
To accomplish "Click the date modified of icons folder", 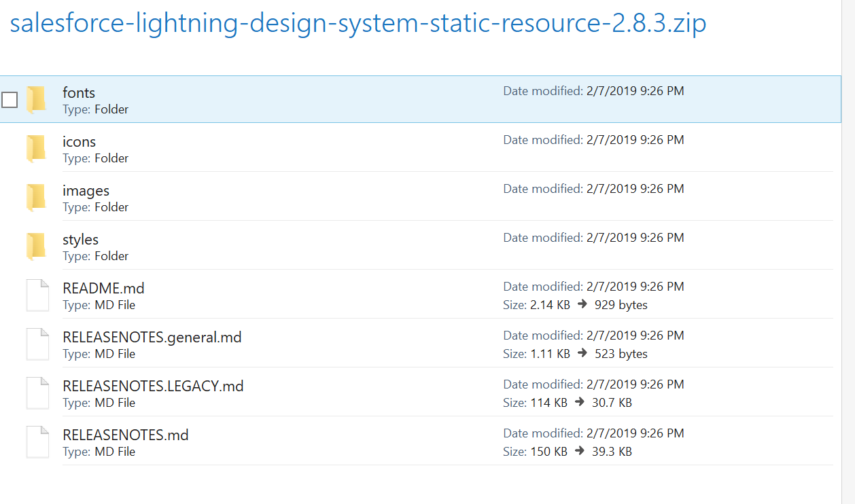I will 594,140.
